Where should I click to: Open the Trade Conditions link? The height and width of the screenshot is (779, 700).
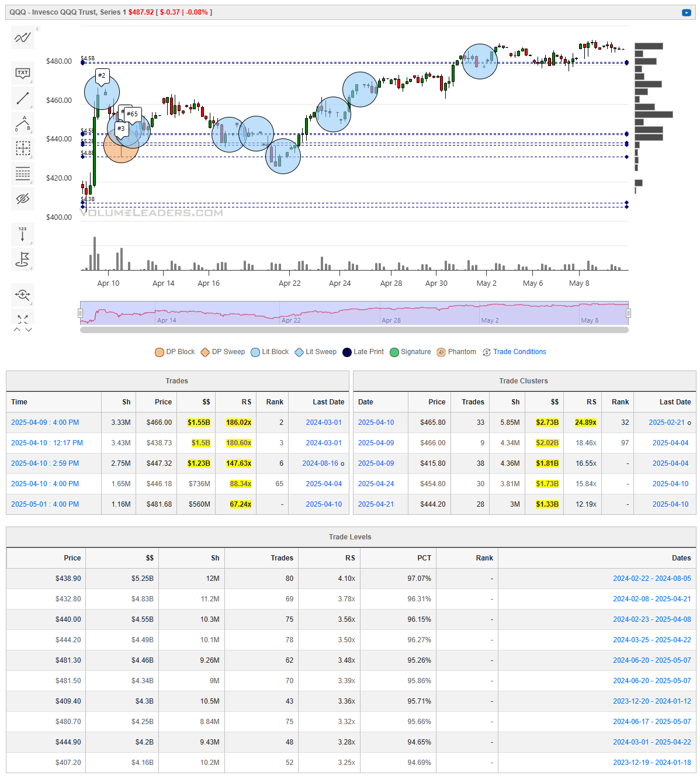tap(519, 352)
